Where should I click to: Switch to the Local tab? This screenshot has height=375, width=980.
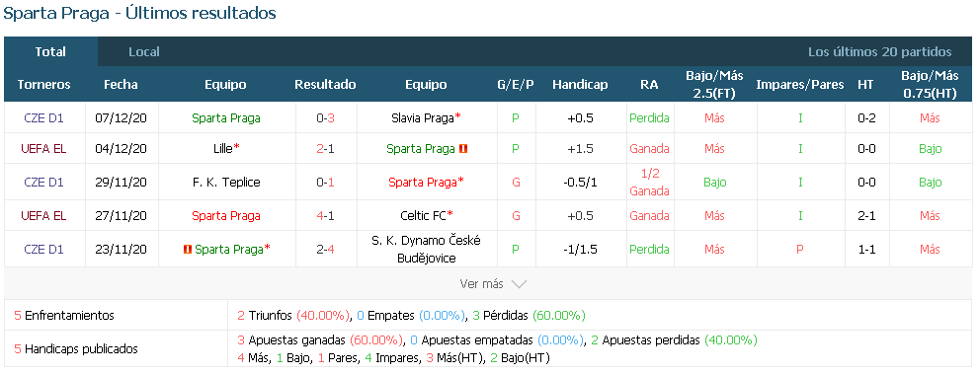[144, 51]
